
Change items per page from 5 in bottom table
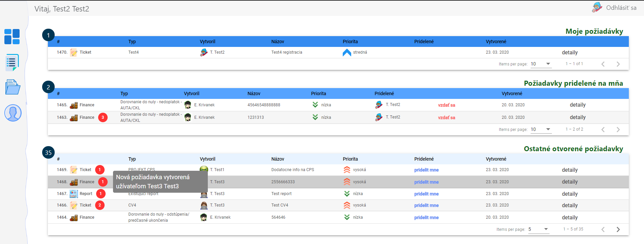point(538,229)
